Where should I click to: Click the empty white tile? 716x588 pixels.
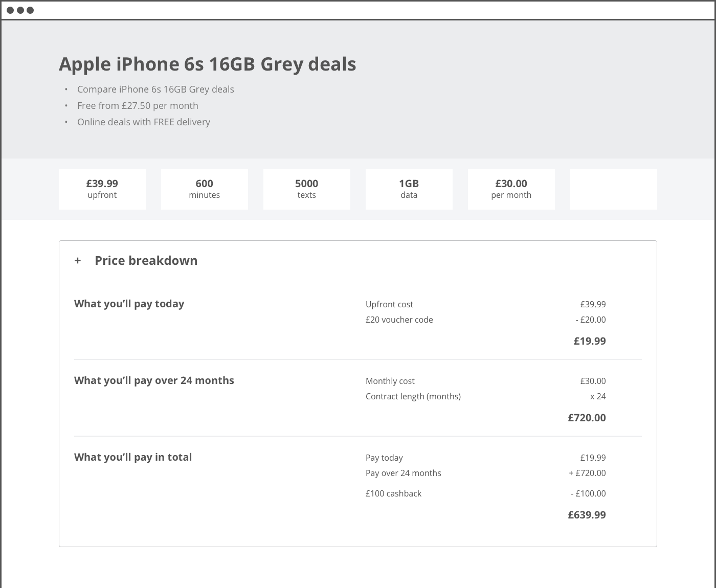tap(614, 189)
